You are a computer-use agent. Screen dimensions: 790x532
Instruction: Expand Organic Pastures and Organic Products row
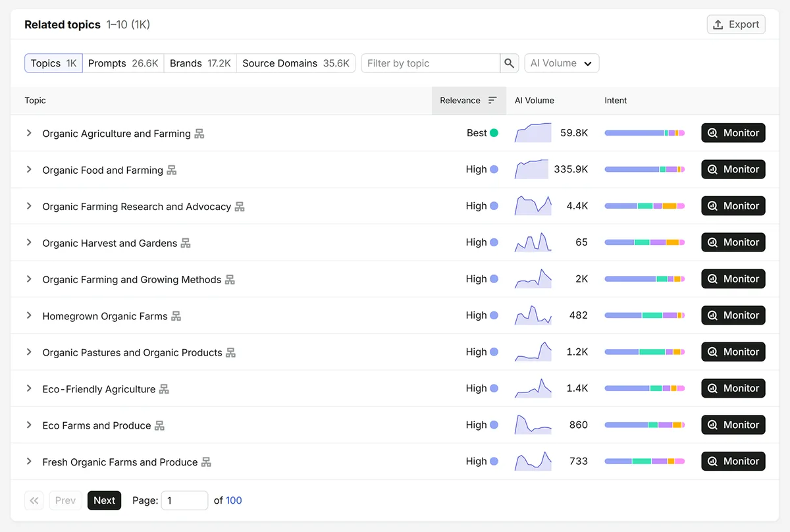click(x=29, y=352)
